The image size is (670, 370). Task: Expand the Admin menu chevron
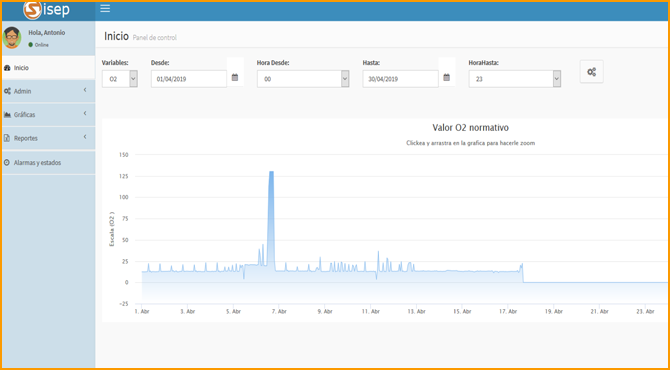pos(85,90)
